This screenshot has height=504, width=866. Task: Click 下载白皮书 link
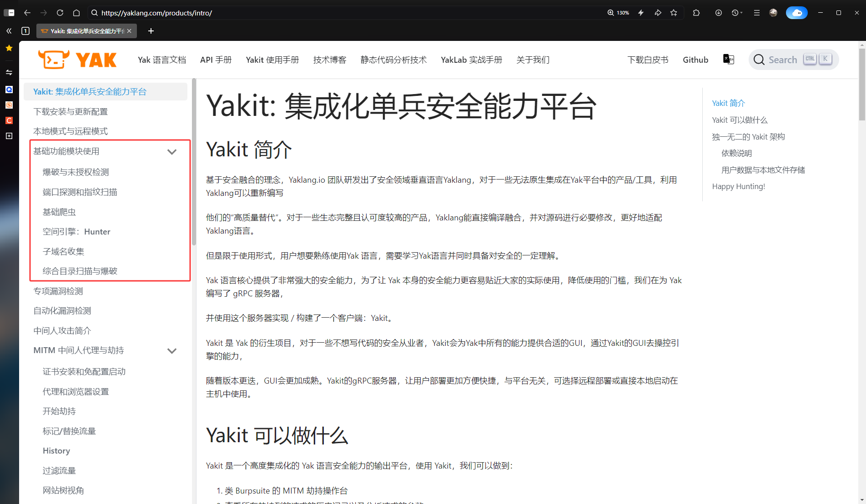pos(648,60)
